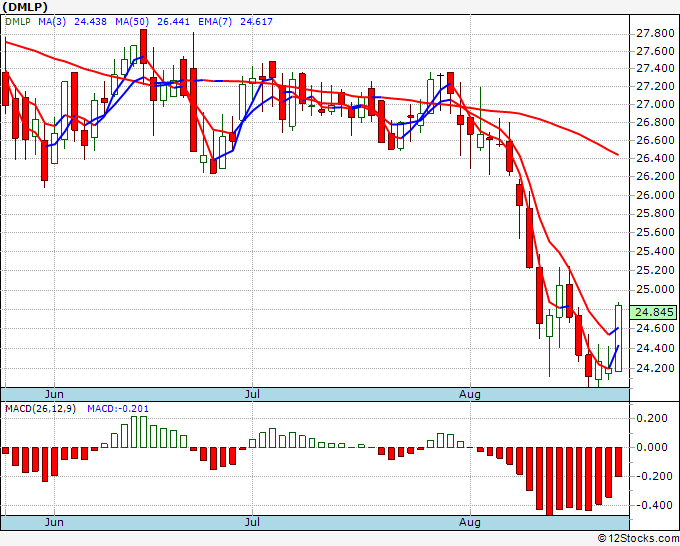The height and width of the screenshot is (546, 680).
Task: Click the 27.000 price axis label
Action: tap(655, 104)
